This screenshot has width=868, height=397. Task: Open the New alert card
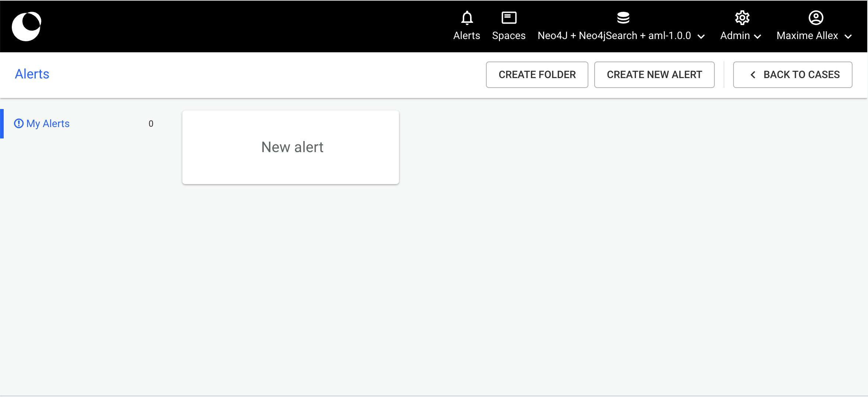pos(291,147)
